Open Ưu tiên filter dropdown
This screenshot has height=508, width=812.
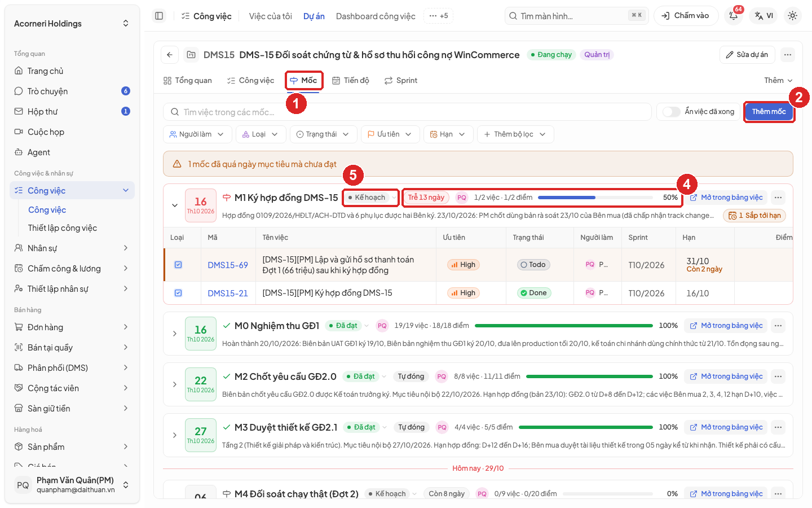390,134
